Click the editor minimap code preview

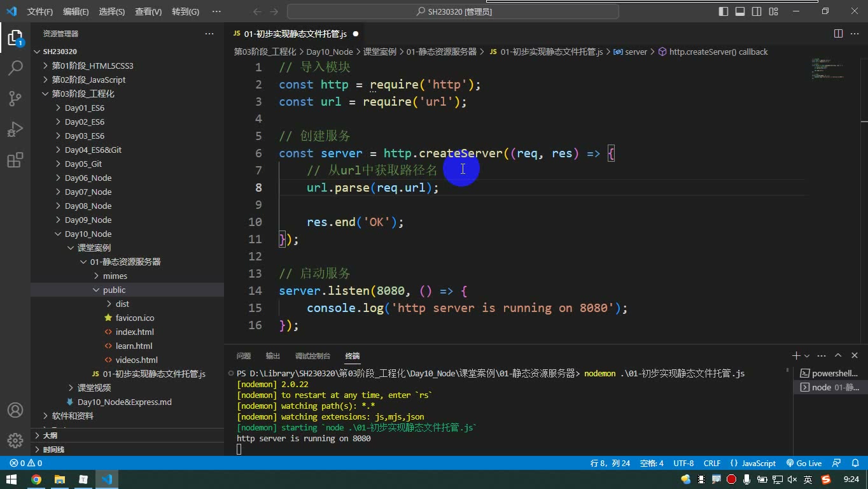point(827,69)
